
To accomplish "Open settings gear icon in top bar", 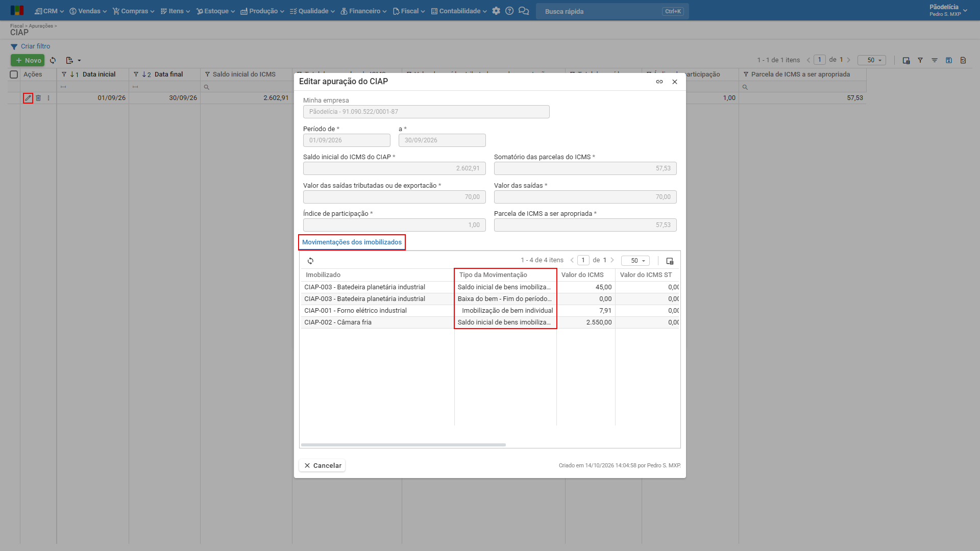I will 496,11.
